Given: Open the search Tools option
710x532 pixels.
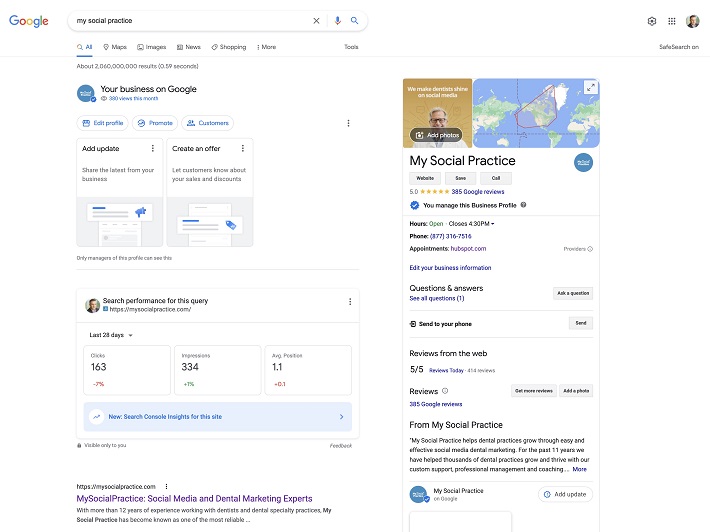Looking at the screenshot, I should coord(351,47).
